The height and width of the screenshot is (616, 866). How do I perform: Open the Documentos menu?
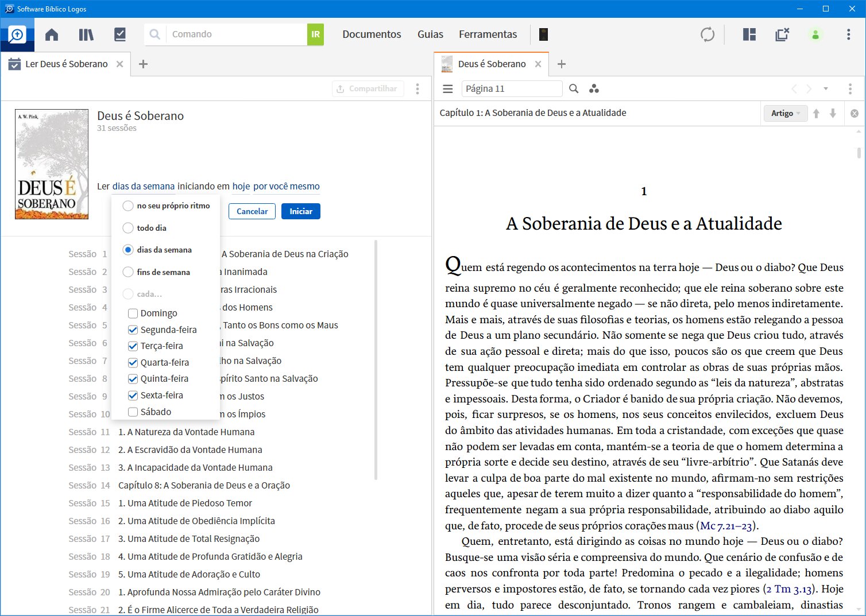(x=372, y=34)
